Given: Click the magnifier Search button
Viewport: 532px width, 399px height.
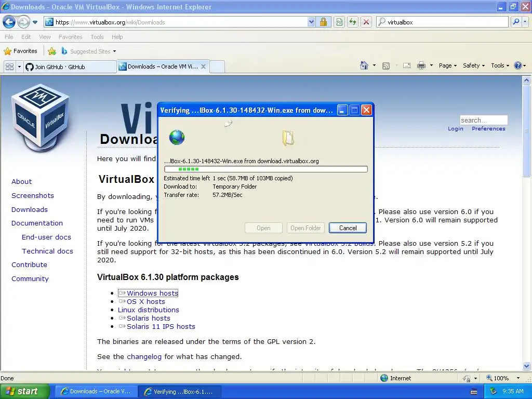Looking at the screenshot, I should coord(516,22).
